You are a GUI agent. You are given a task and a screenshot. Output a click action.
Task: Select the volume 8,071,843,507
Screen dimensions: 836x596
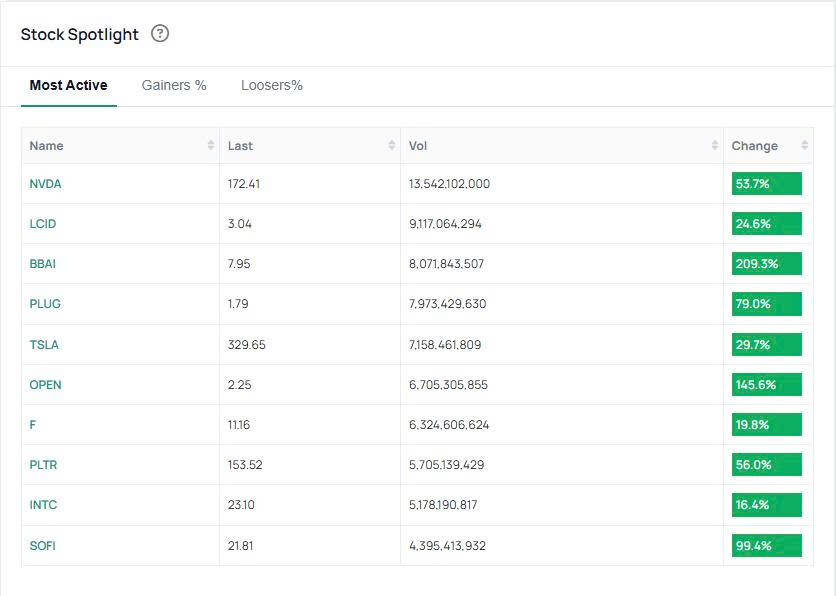point(446,264)
